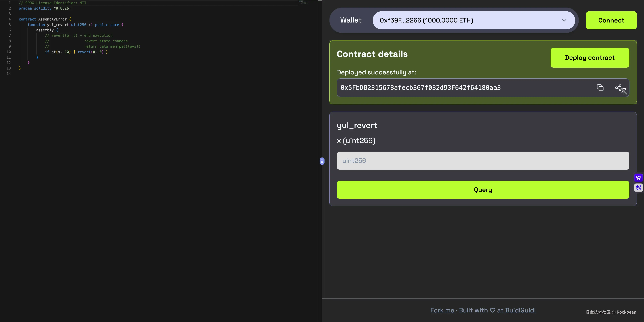
Task: Open the Fork me link
Action: point(442,310)
